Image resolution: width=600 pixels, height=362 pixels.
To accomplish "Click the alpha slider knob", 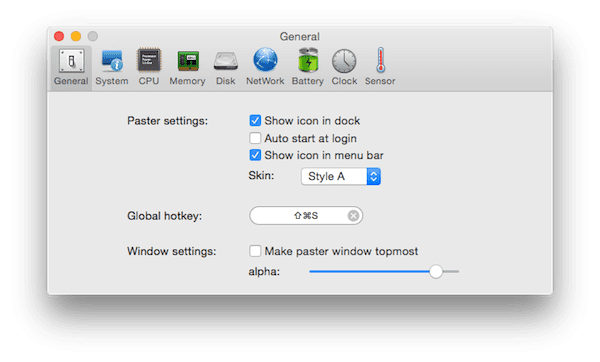I will (x=435, y=271).
